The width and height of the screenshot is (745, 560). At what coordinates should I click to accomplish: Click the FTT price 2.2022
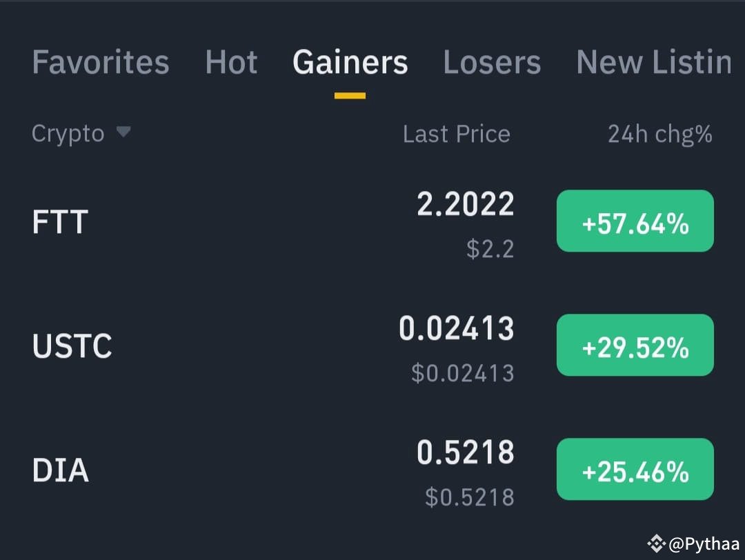coord(465,204)
